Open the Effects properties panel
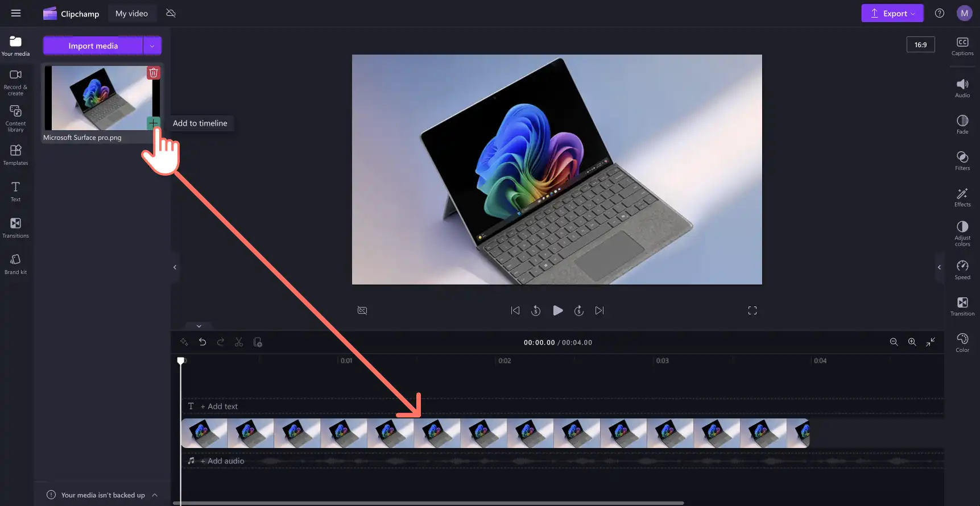This screenshot has height=506, width=980. 962,197
